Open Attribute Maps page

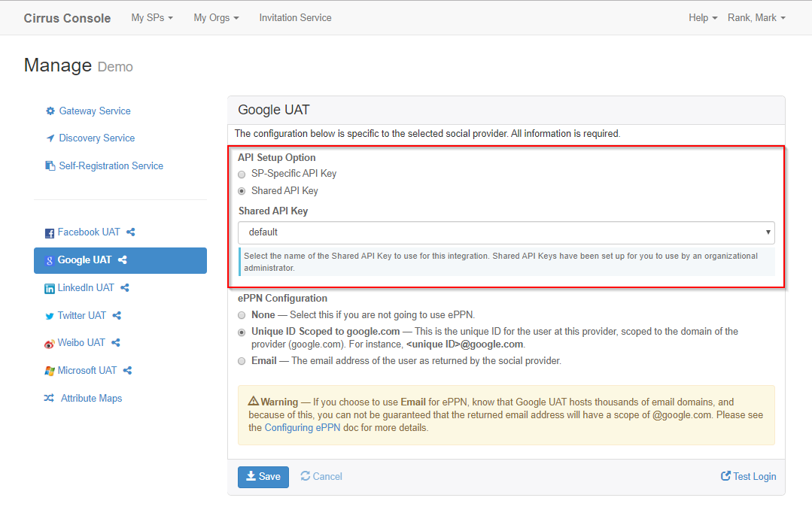click(91, 398)
